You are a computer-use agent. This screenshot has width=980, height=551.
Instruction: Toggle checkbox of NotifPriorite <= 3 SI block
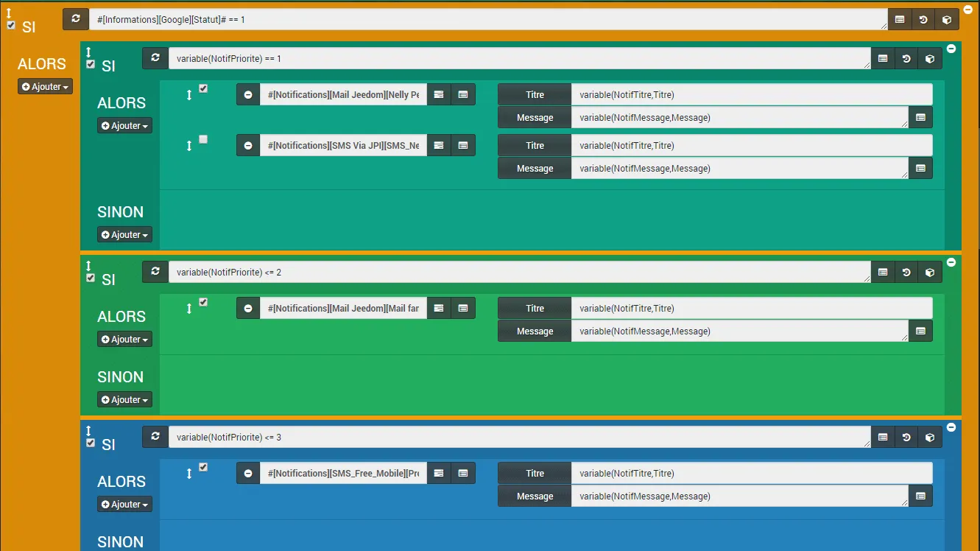point(91,443)
